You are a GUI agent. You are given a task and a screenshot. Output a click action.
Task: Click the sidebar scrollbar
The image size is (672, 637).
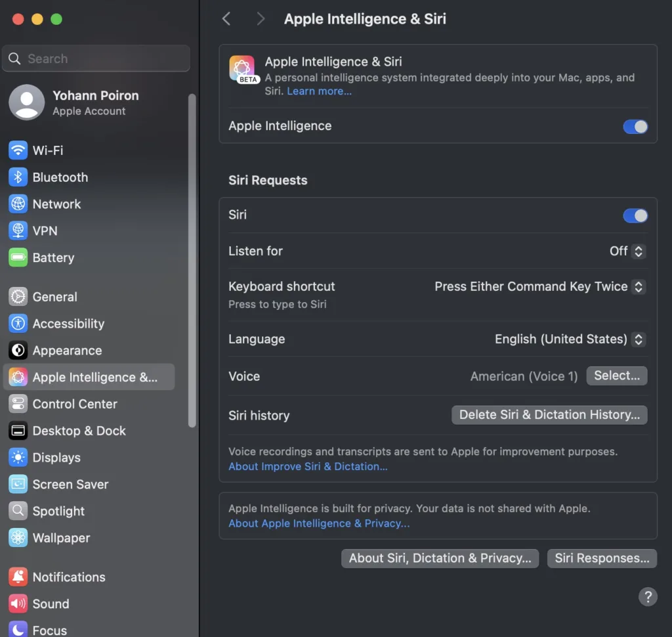pos(192,260)
